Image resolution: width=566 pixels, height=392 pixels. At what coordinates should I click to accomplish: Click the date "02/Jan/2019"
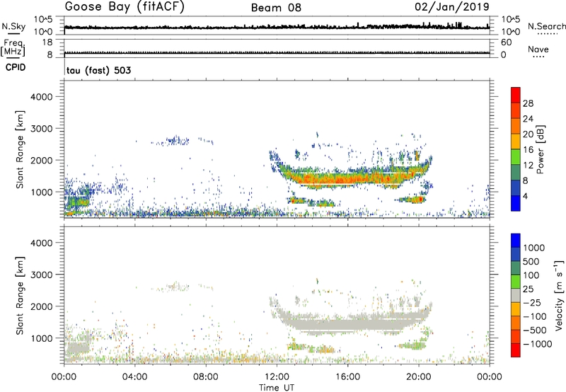(452, 7)
